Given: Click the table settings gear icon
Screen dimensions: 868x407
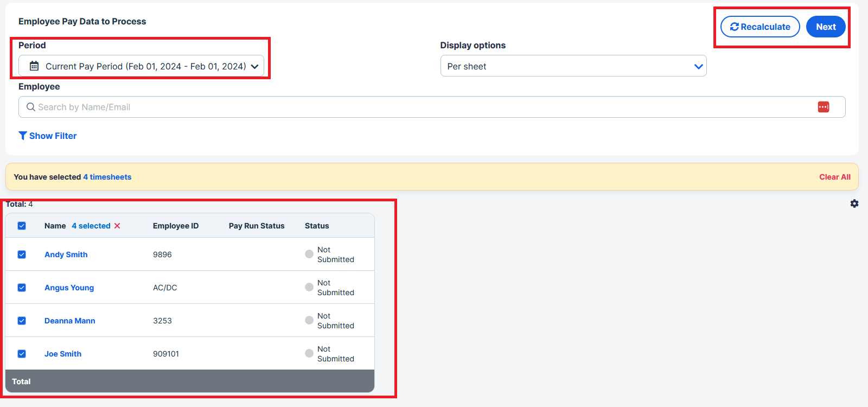Looking at the screenshot, I should tap(854, 203).
